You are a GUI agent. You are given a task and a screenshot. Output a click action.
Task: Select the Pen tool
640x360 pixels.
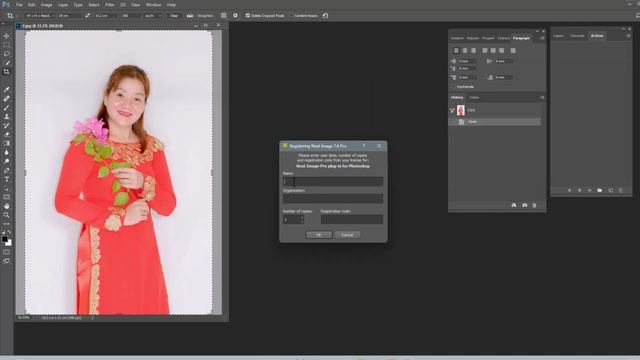tap(7, 170)
